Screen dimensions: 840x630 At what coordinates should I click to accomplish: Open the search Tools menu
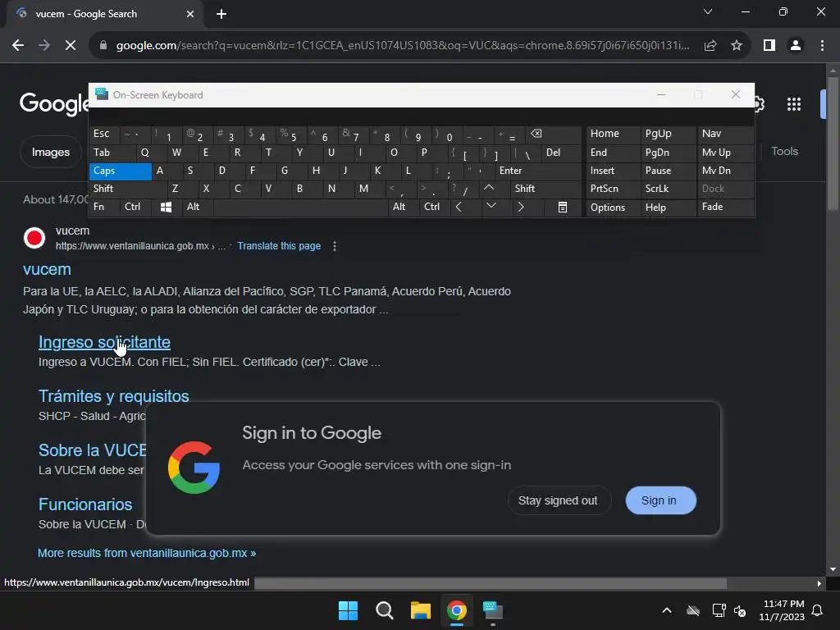click(x=784, y=152)
